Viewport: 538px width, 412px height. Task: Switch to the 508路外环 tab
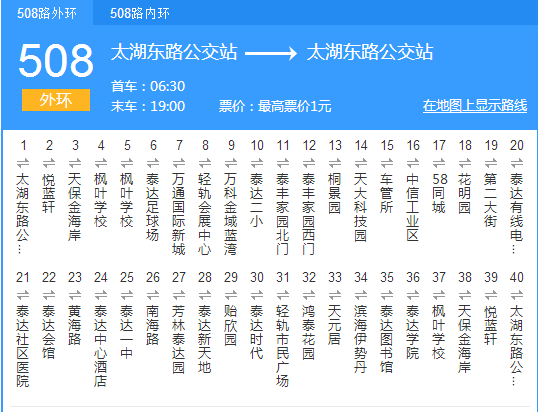47,13
